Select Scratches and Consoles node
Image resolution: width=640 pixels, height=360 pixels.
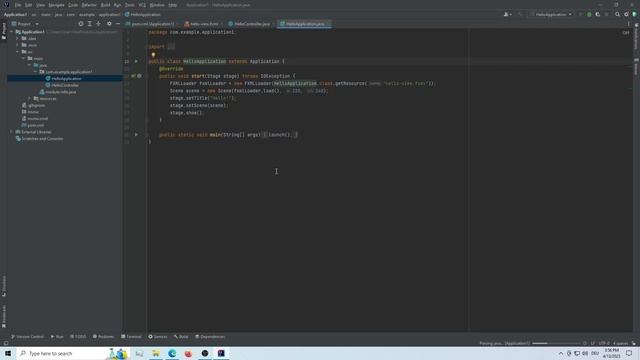pyautogui.click(x=39, y=138)
